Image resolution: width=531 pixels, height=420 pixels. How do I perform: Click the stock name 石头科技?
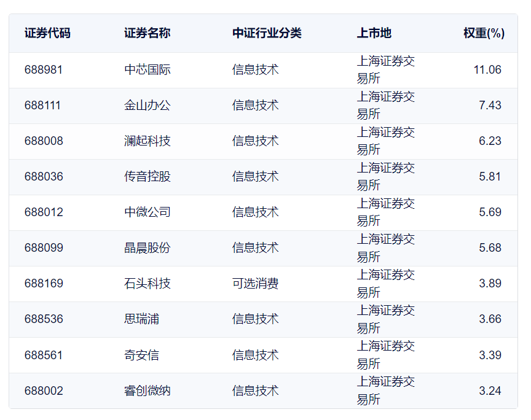click(147, 283)
